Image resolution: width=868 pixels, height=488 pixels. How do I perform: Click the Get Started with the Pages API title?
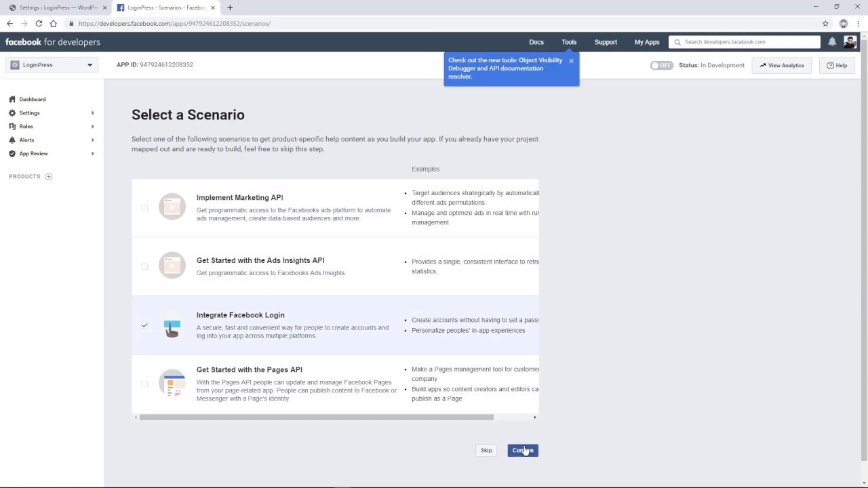tap(250, 370)
